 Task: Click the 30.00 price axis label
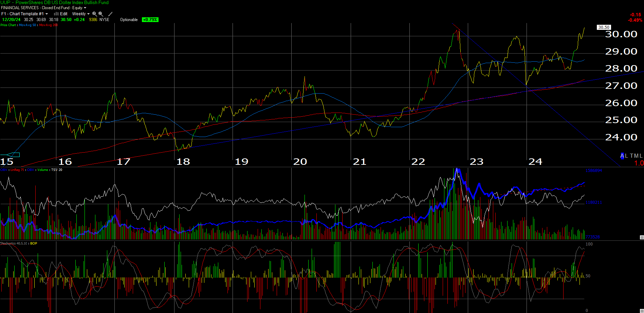pos(621,34)
